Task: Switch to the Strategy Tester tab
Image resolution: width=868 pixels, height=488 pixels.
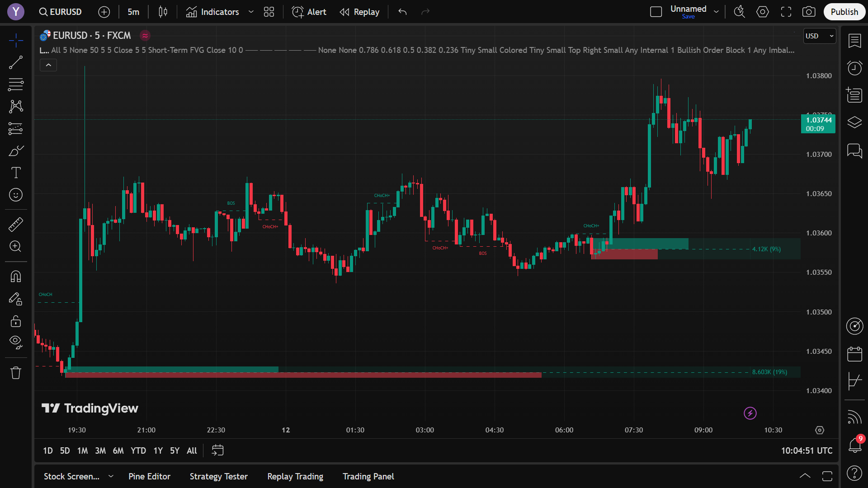Action: click(x=218, y=476)
